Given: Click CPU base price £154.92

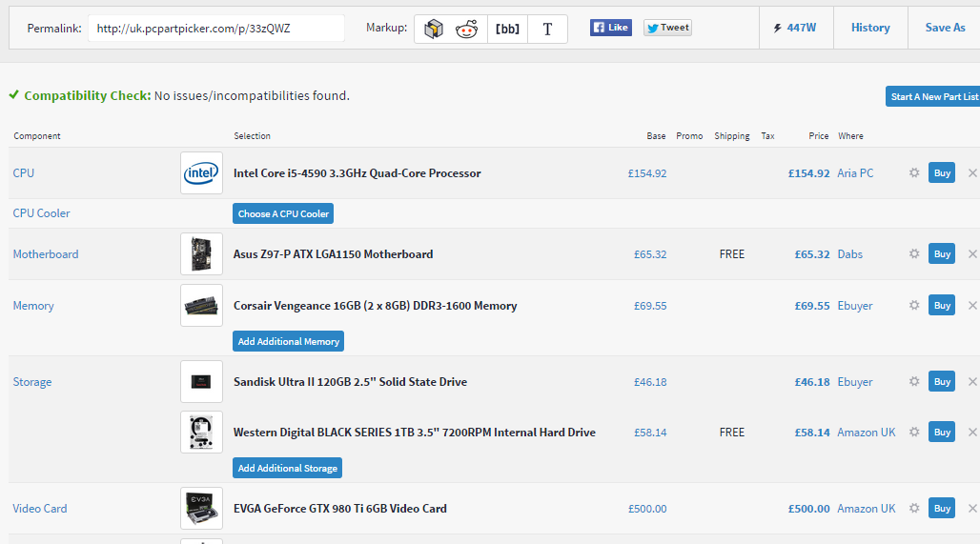Looking at the screenshot, I should (x=647, y=173).
